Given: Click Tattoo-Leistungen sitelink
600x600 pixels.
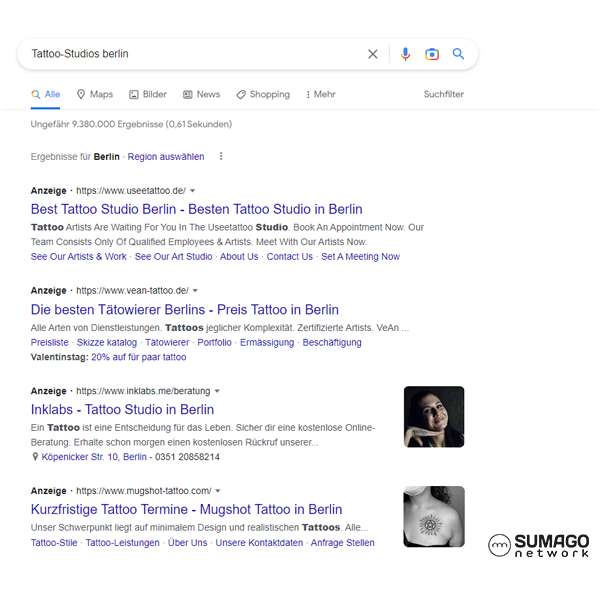Looking at the screenshot, I should [x=122, y=543].
